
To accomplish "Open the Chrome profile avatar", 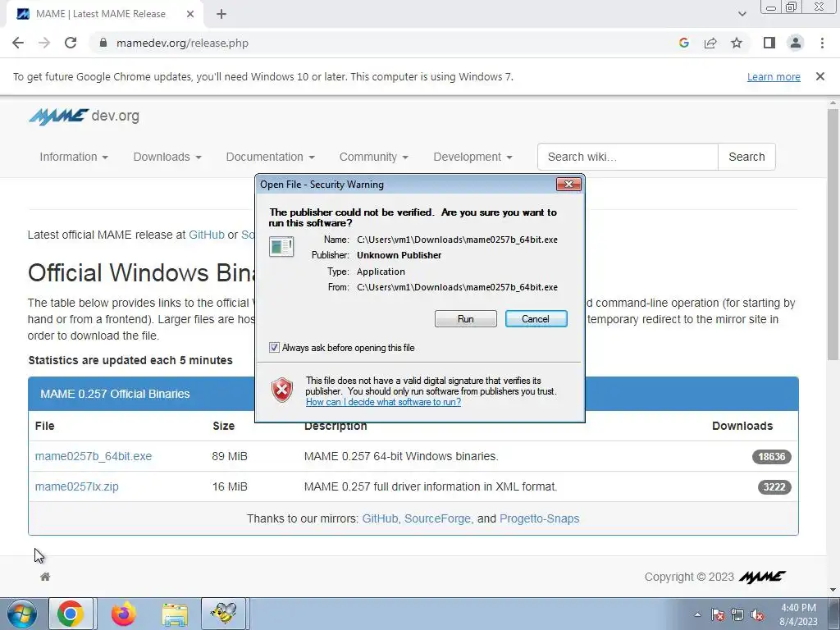I will tap(796, 43).
